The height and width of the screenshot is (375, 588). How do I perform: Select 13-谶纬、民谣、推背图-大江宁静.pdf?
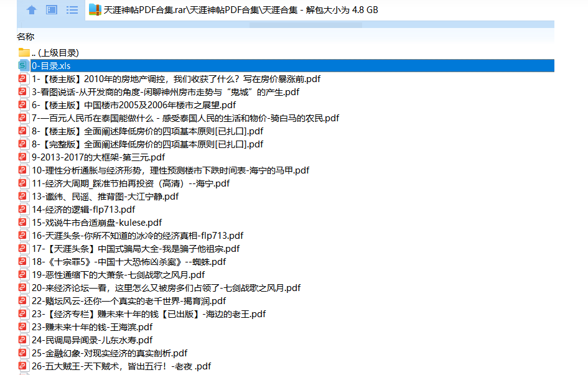click(105, 197)
